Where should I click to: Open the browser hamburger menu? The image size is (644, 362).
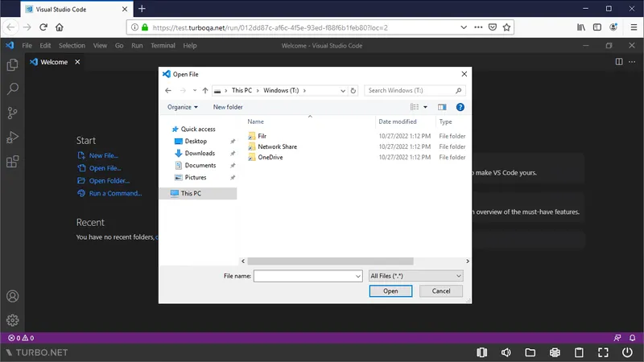634,27
